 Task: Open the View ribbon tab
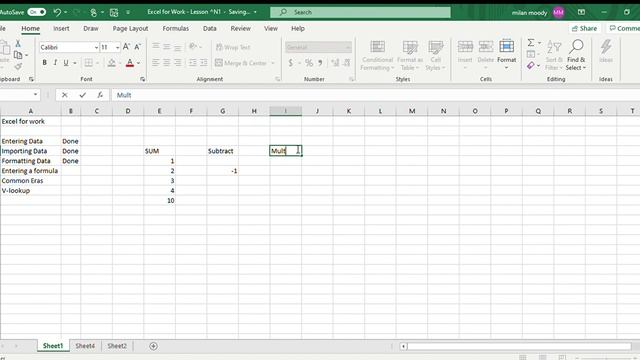[x=271, y=29]
